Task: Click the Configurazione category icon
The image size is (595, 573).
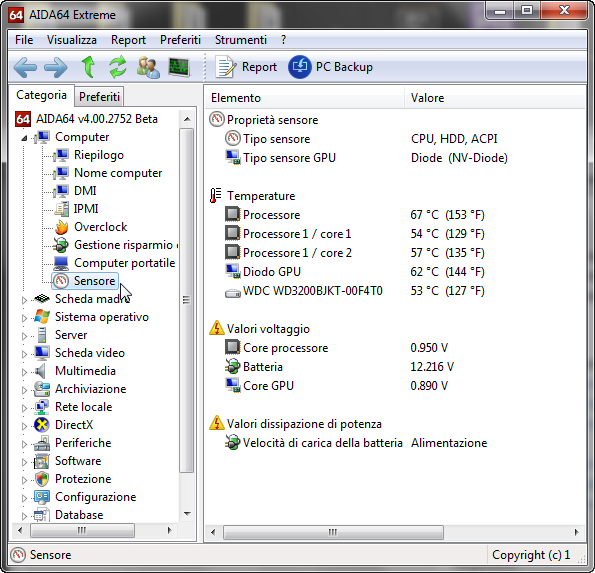Action: coord(41,497)
